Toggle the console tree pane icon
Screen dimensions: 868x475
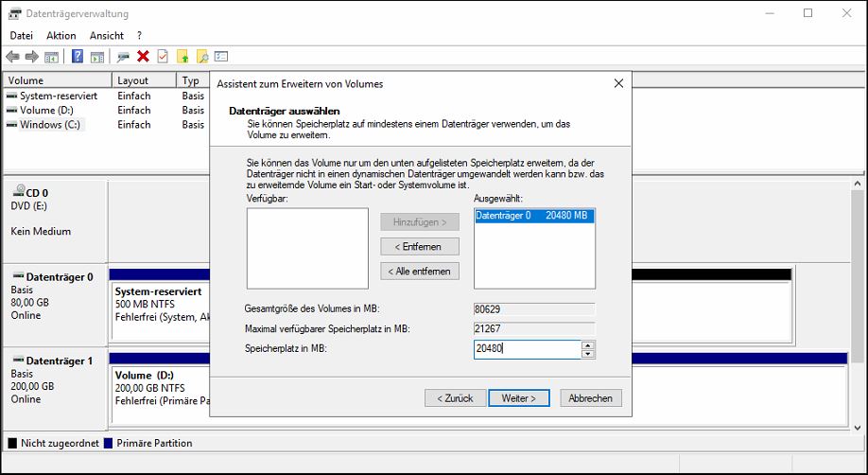[51, 57]
